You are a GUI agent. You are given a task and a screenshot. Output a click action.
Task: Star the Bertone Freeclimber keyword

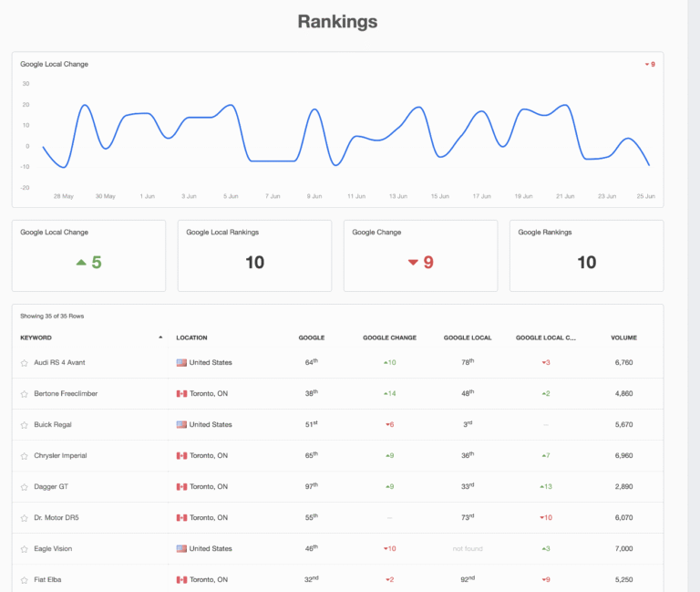[24, 394]
